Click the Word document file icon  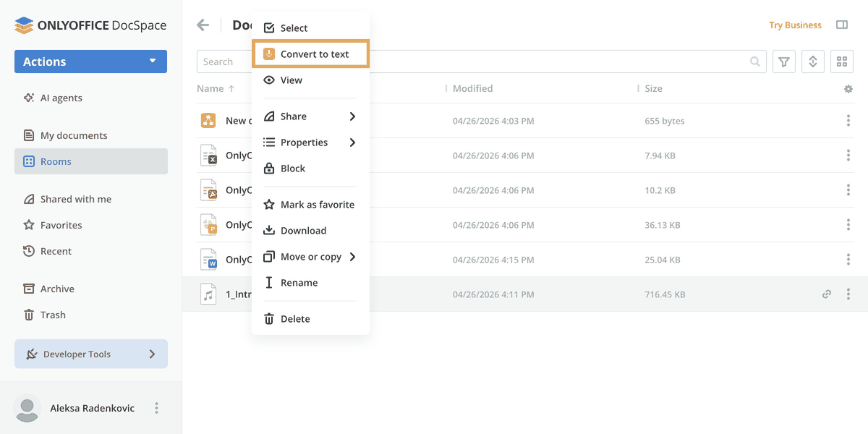[208, 260]
